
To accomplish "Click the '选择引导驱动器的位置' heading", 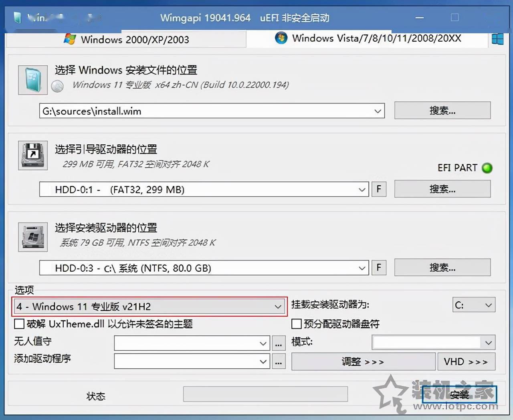I will pyautogui.click(x=106, y=149).
